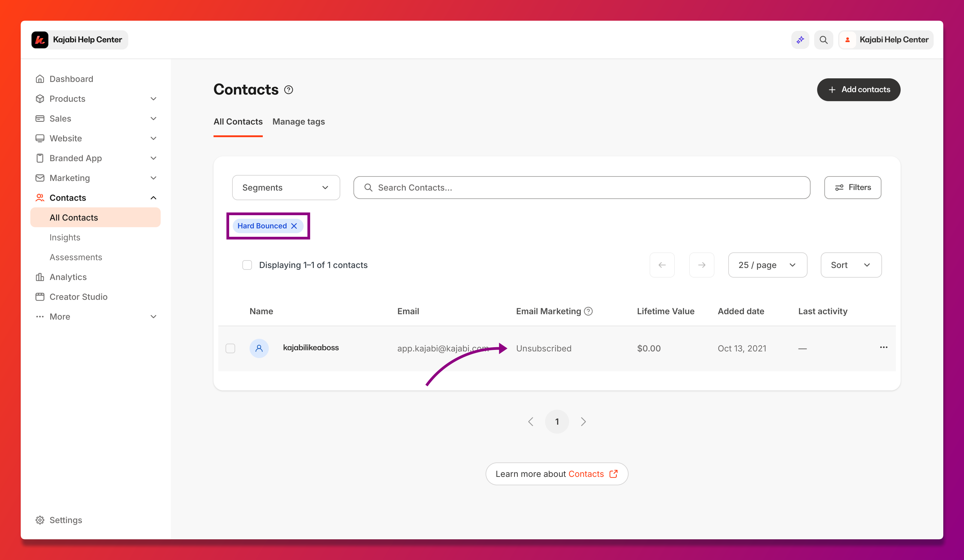The height and width of the screenshot is (560, 964).
Task: Collapse the Contacts section chevron
Action: click(153, 198)
